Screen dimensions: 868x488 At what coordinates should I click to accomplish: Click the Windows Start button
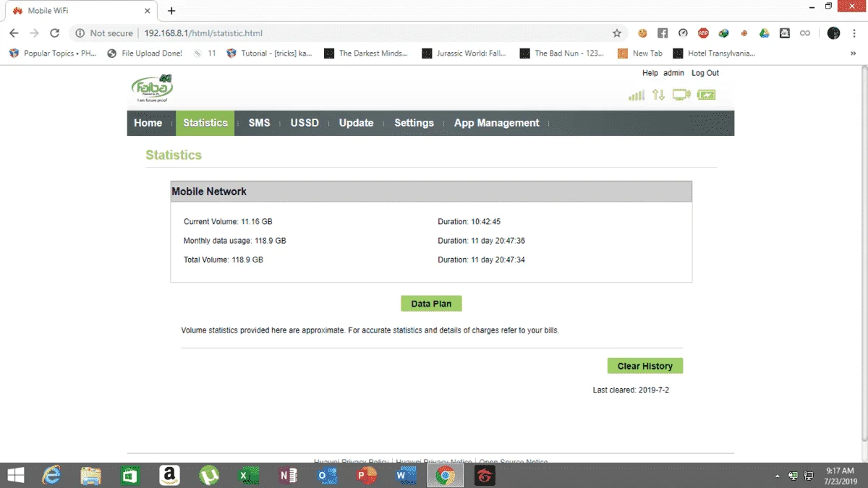tap(15, 475)
